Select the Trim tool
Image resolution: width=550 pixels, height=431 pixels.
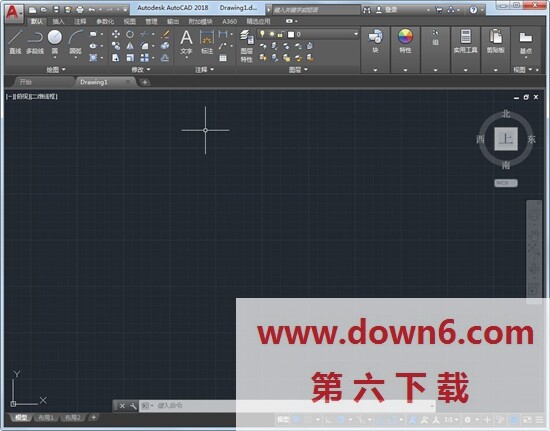click(144, 34)
